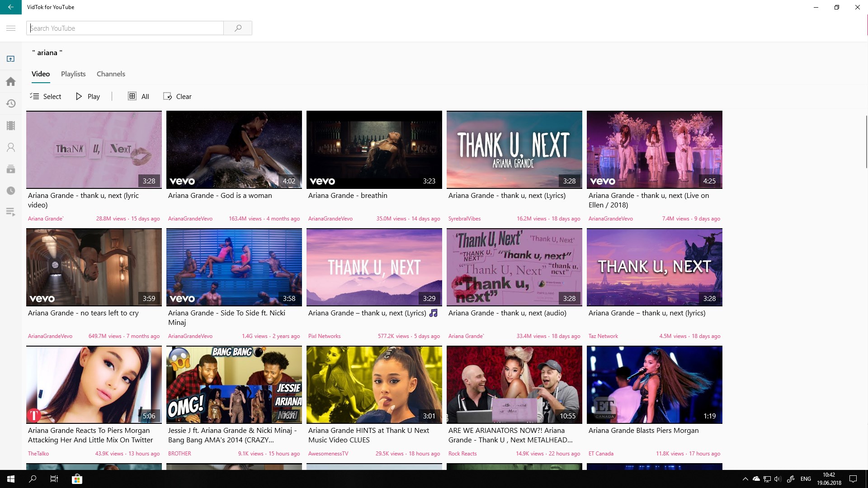Viewport: 868px width, 488px height.
Task: Open the Pixl Networks channel link
Action: click(x=324, y=336)
